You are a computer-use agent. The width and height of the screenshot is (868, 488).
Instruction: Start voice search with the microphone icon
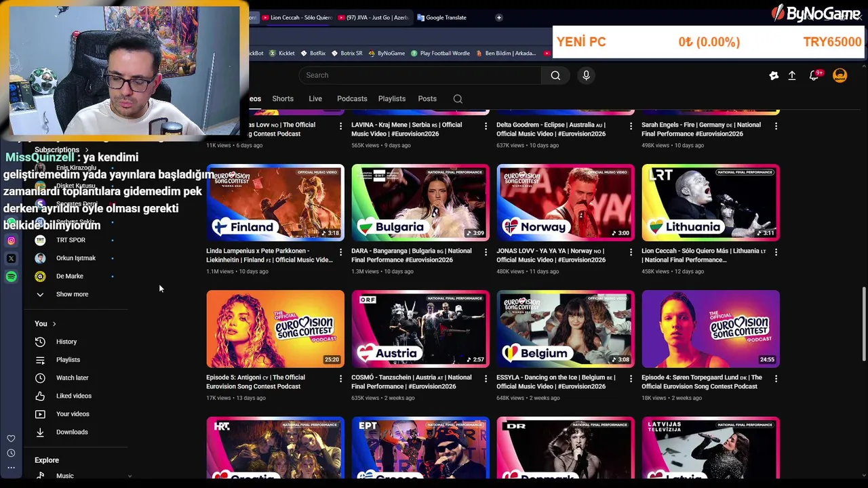point(586,75)
